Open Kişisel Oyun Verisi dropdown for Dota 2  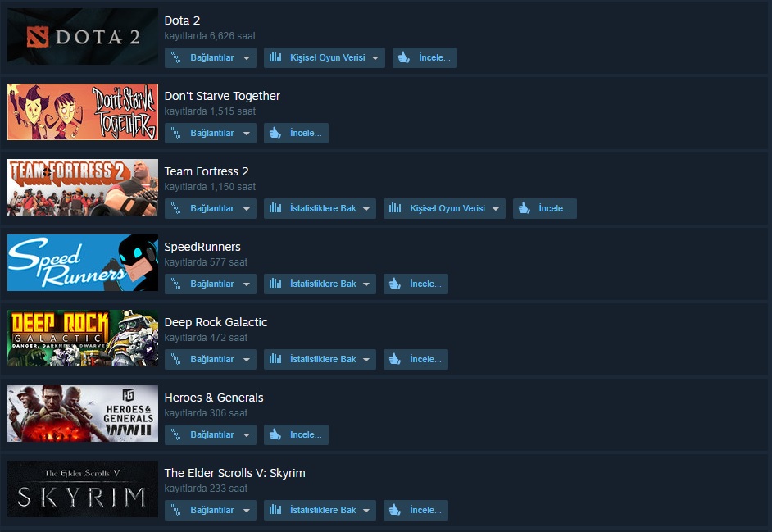click(x=325, y=57)
